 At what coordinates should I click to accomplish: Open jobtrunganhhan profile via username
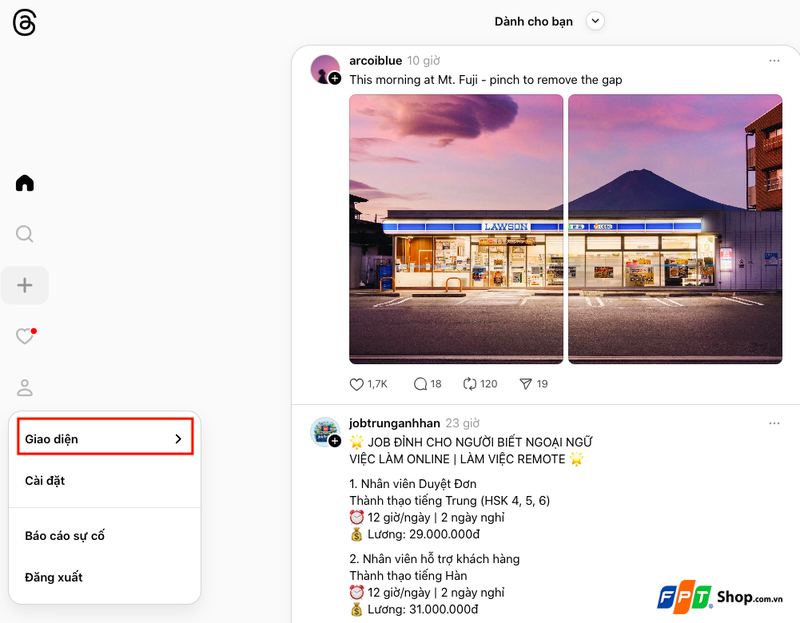394,423
